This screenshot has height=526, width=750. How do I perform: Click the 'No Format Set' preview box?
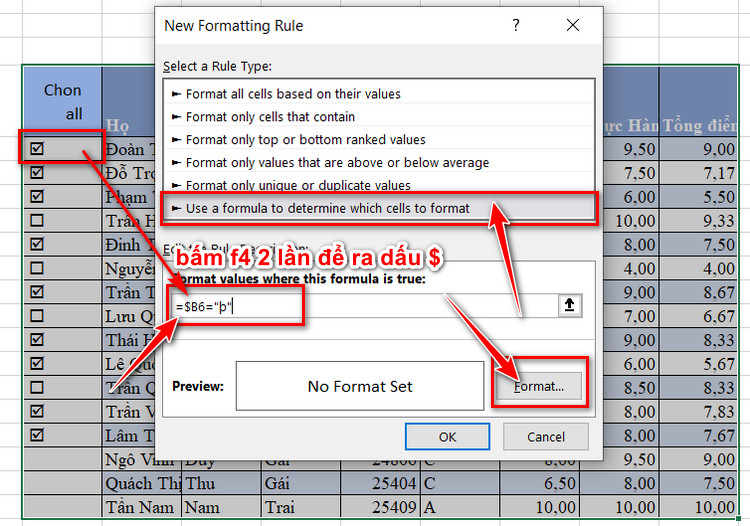pos(360,386)
